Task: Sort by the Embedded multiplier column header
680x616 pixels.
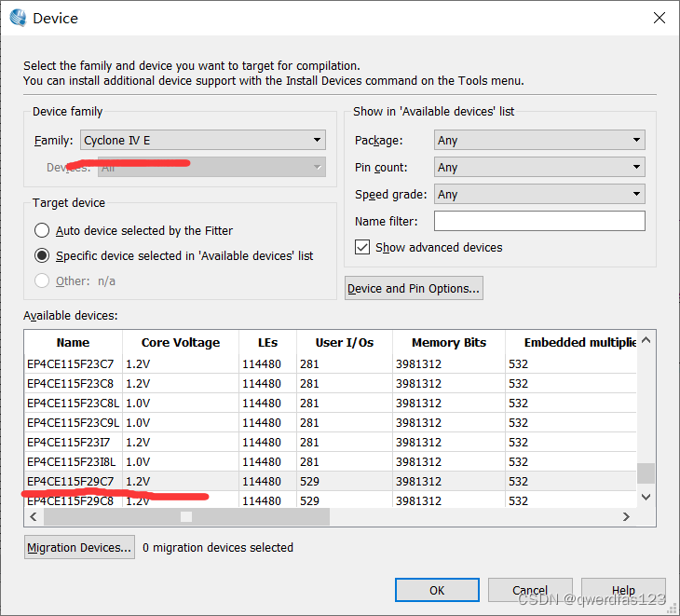Action: click(571, 342)
